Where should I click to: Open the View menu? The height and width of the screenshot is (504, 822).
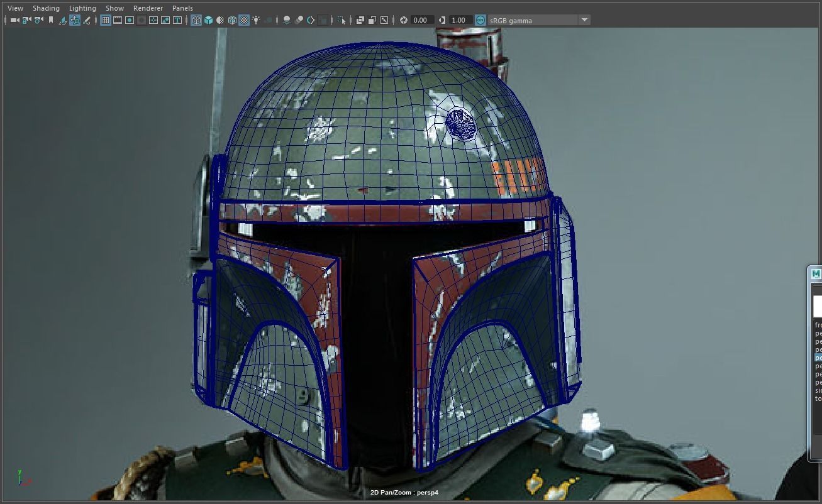pos(15,8)
